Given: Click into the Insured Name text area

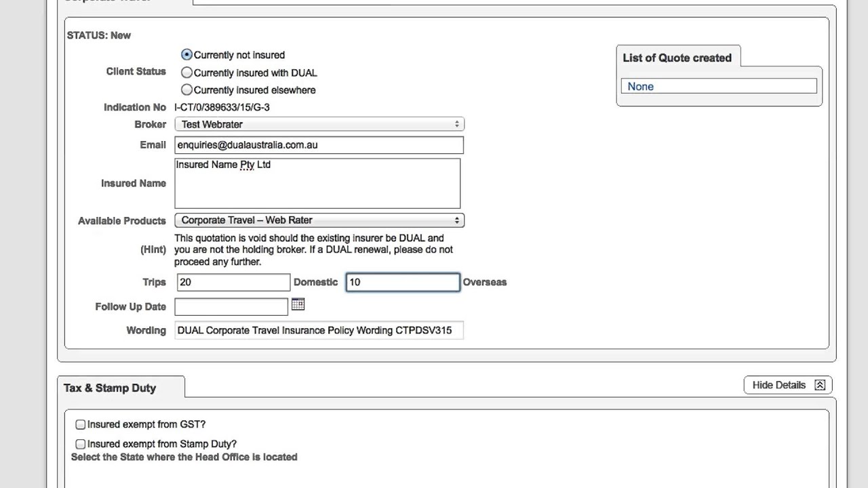Looking at the screenshot, I should (x=317, y=183).
